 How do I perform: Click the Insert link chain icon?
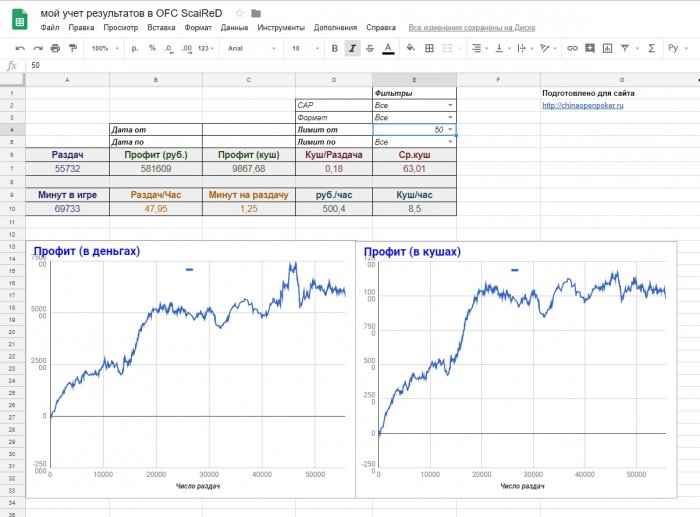pyautogui.click(x=572, y=47)
